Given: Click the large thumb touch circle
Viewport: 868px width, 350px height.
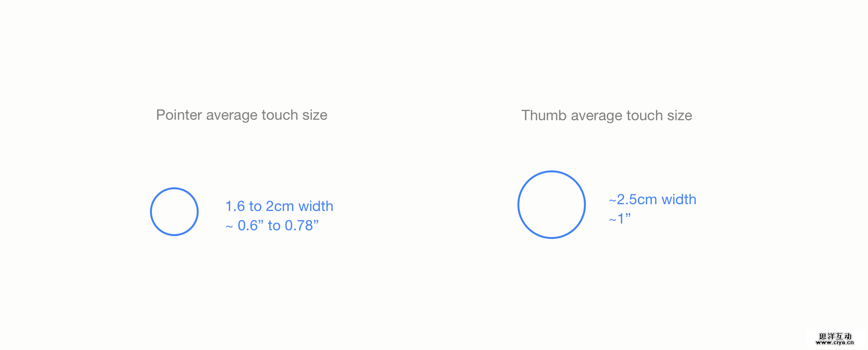Looking at the screenshot, I should 551,204.
